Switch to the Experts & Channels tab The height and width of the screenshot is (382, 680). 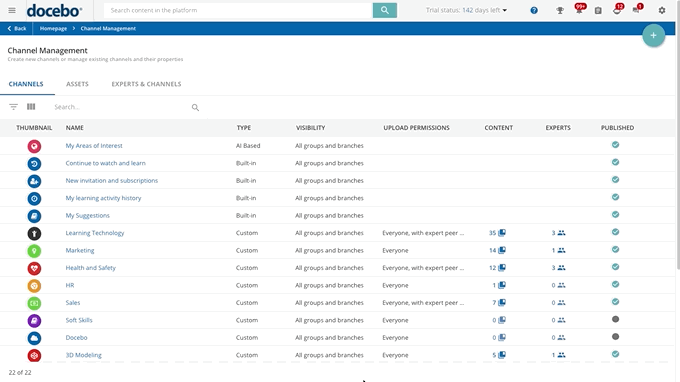[x=146, y=84]
